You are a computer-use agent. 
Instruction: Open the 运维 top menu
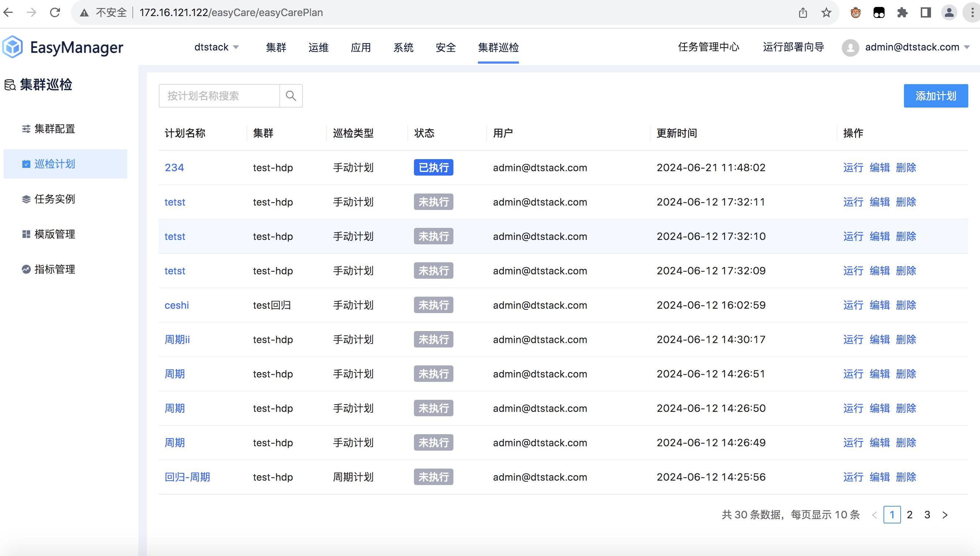318,47
